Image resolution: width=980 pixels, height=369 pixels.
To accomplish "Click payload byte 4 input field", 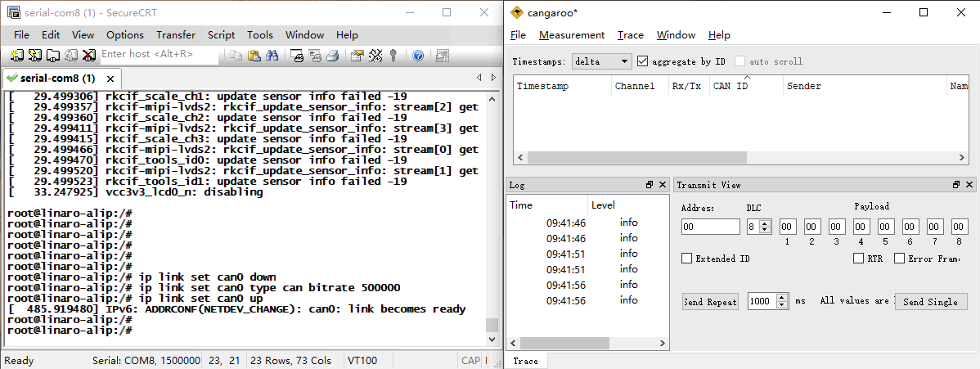I will (861, 227).
